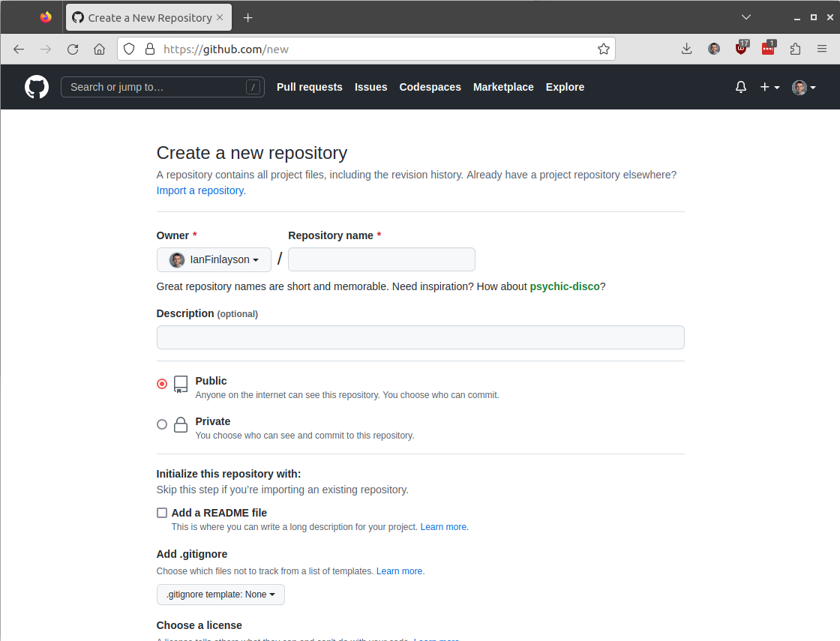Click the Firefox logo icon in the tab bar
840x641 pixels.
(x=46, y=18)
